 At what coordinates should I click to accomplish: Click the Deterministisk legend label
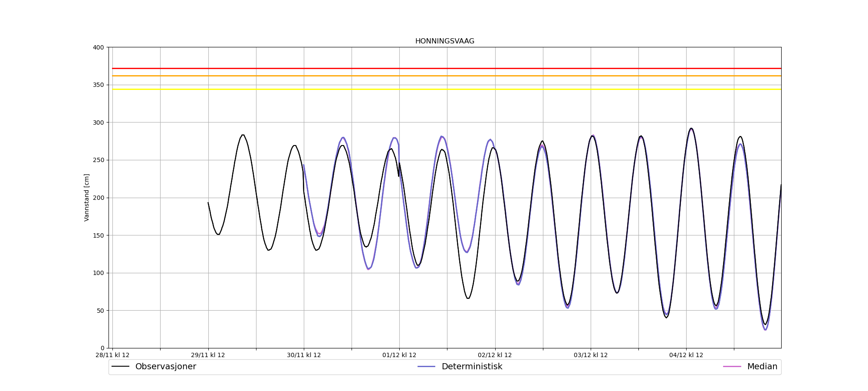click(x=472, y=367)
